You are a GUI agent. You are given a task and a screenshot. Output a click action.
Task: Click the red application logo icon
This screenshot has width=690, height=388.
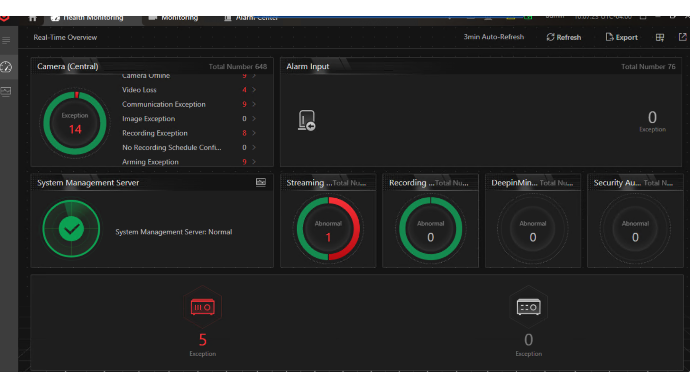point(5,18)
